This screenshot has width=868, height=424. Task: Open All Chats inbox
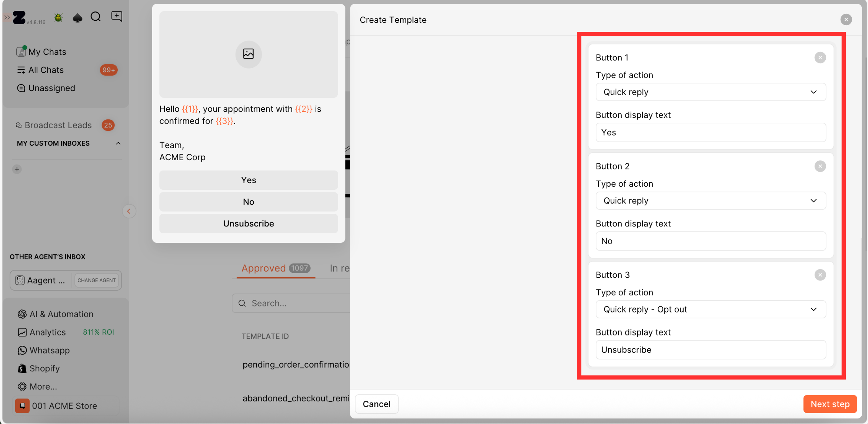click(x=46, y=70)
